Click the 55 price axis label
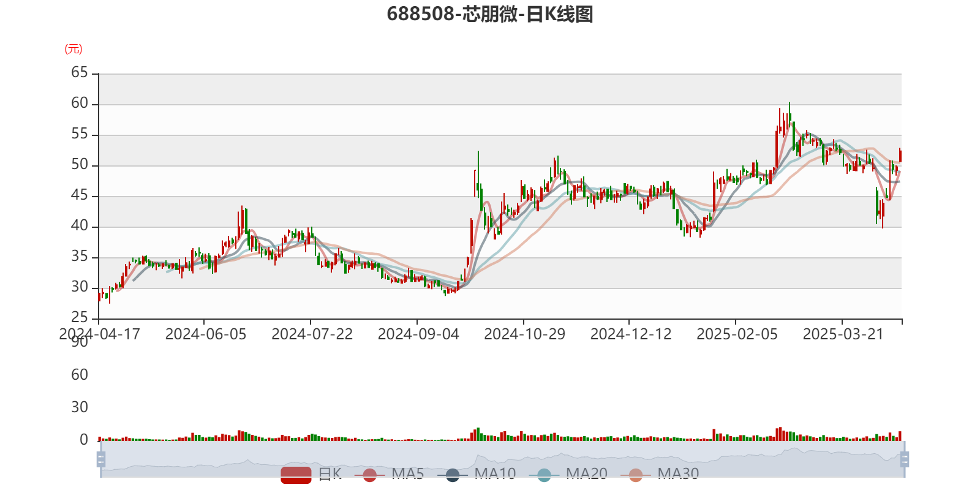This screenshot has height=490, width=980. pyautogui.click(x=80, y=134)
